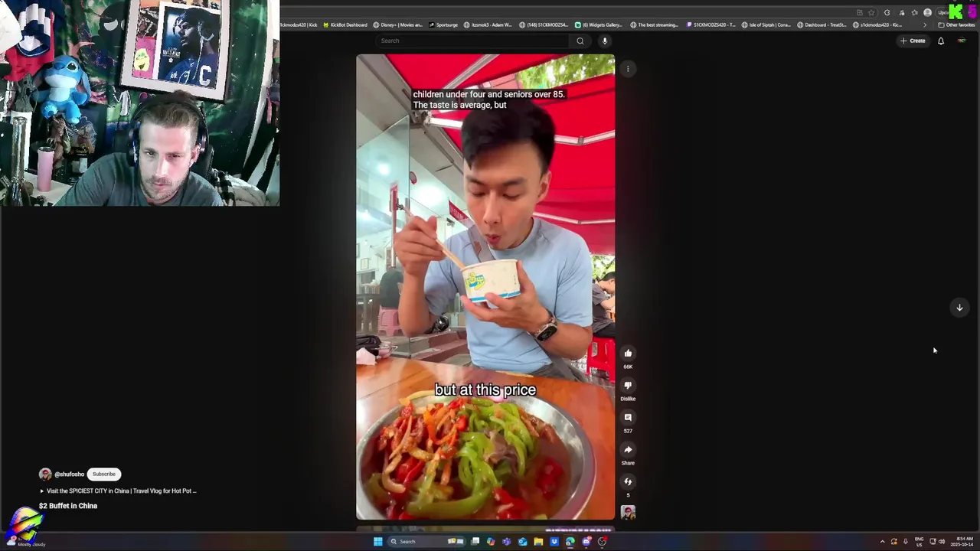
Task: Open Copilot from the taskbar
Action: click(491, 542)
